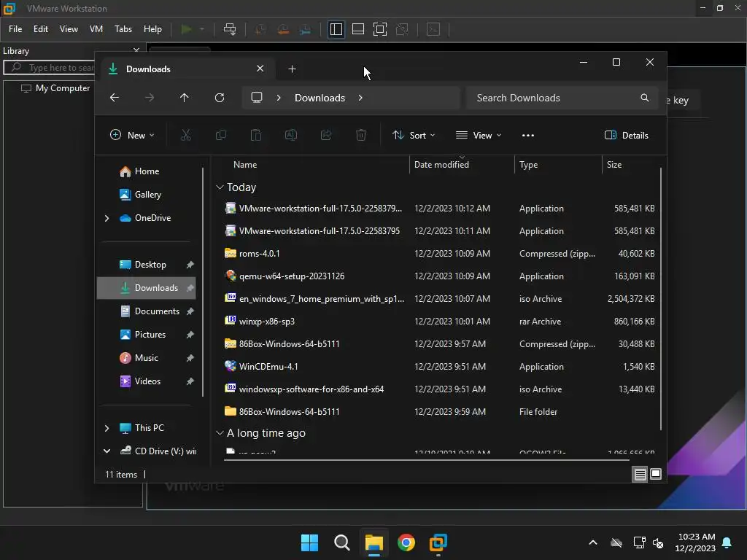Collapse CD Drive (V:) in navigation pane

pyautogui.click(x=107, y=451)
